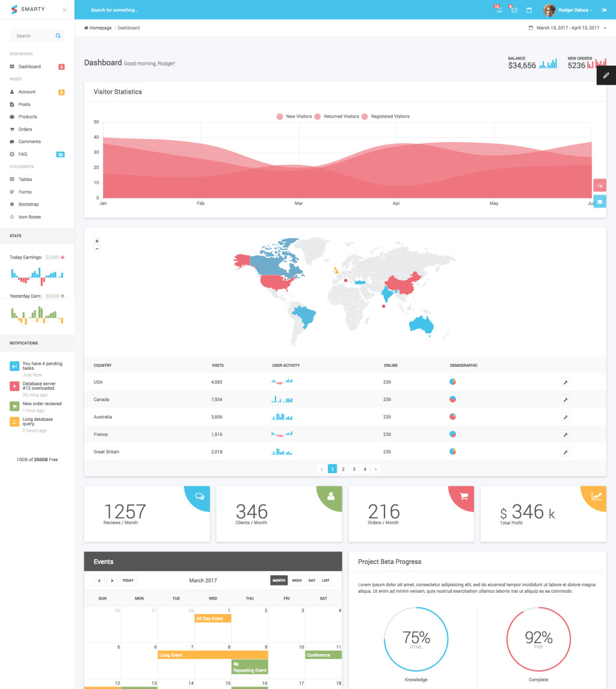Open the notifications bell with 12 alerts
Image resolution: width=616 pixels, height=689 pixels.
(x=499, y=10)
